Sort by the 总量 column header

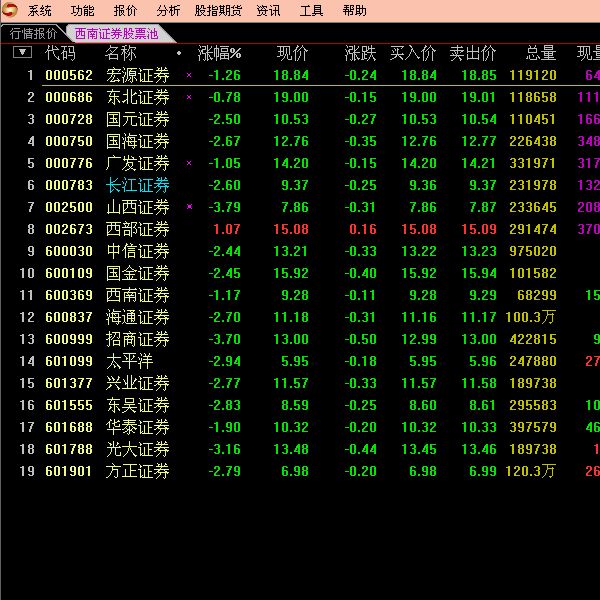[541, 53]
